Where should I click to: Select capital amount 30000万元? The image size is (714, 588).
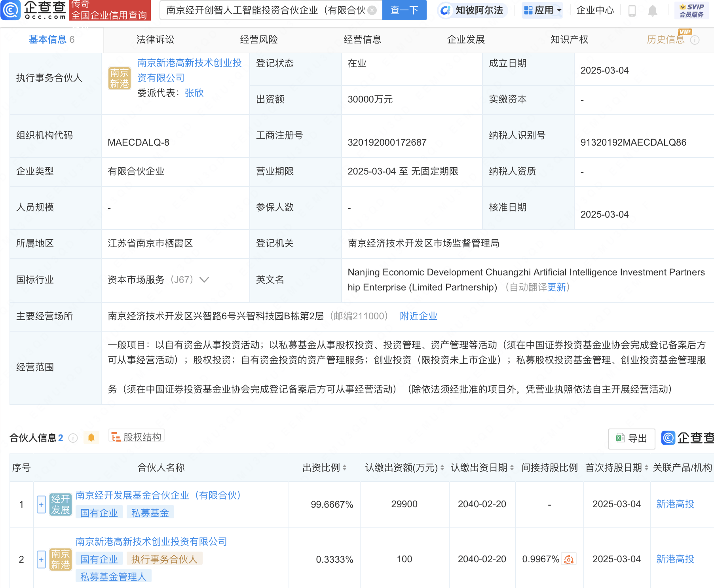coord(370,99)
